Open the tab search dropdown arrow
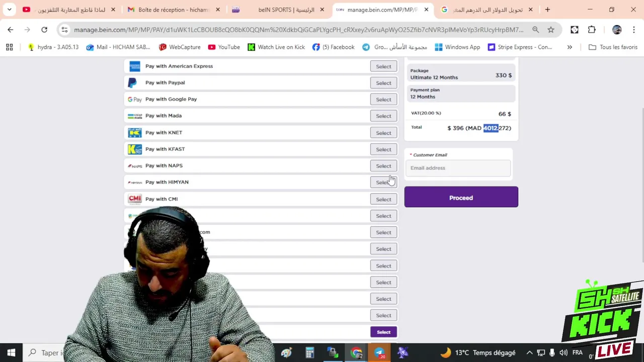The height and width of the screenshot is (362, 644). click(x=9, y=10)
